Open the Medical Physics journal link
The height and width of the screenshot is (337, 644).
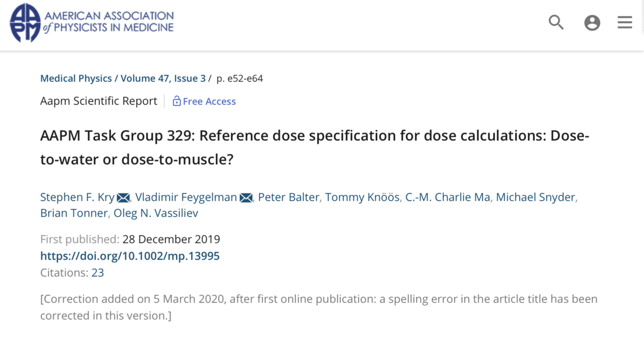(x=75, y=78)
